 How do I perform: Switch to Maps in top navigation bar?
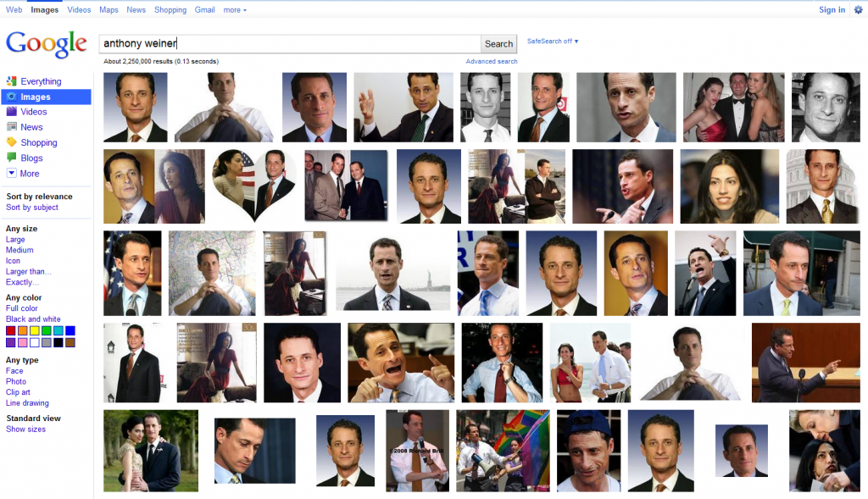point(108,10)
